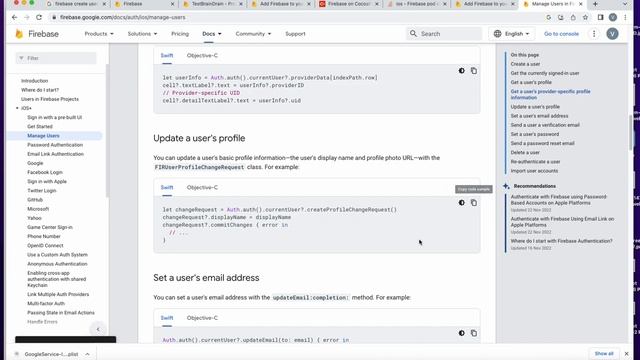Open the account avatar in the Firebase header
Viewport: 640px width, 360px height.
(612, 34)
